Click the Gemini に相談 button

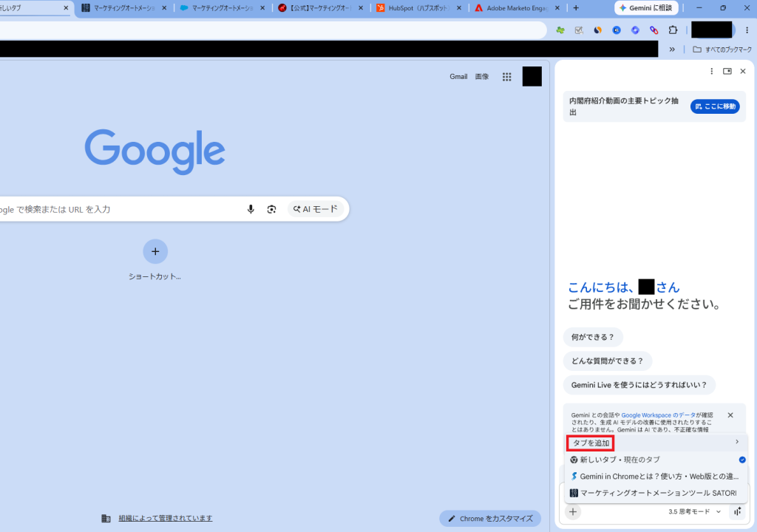pyautogui.click(x=646, y=7)
